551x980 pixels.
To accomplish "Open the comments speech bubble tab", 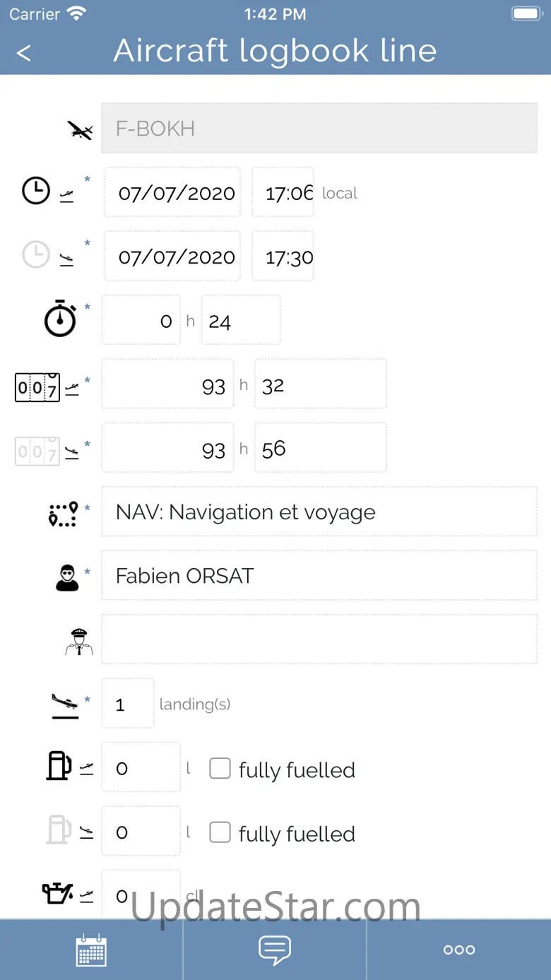I will coord(275,950).
